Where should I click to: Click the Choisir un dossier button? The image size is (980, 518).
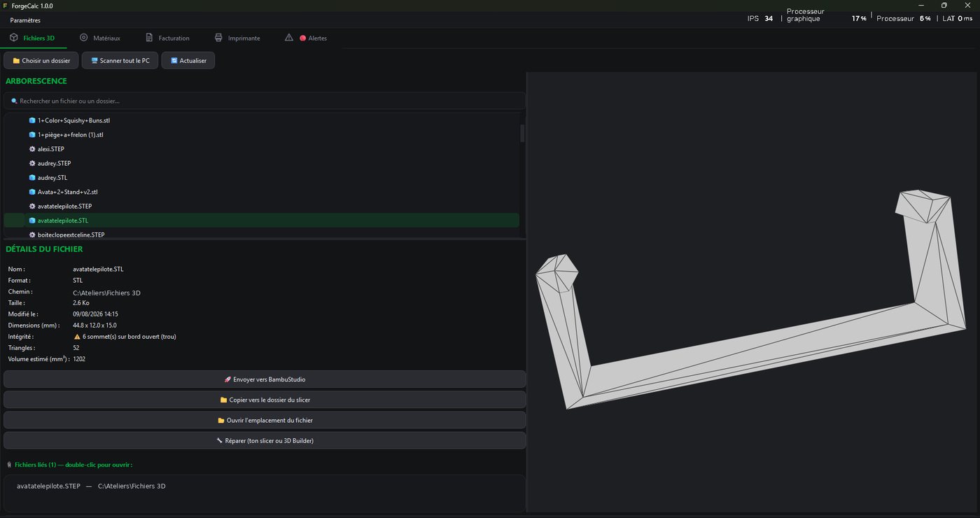41,60
